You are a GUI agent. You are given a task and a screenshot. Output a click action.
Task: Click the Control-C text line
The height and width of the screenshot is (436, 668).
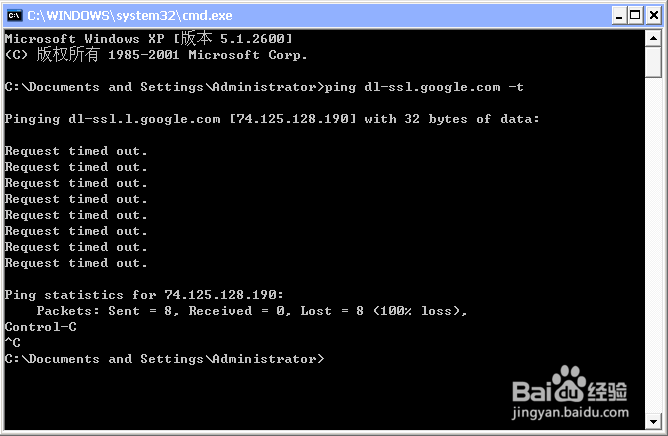coord(41,327)
